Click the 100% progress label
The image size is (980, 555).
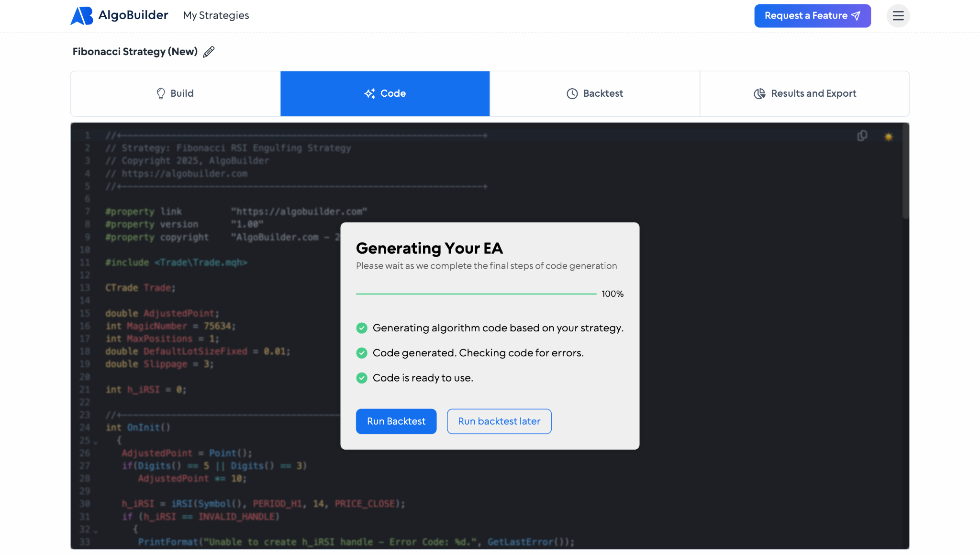(612, 294)
